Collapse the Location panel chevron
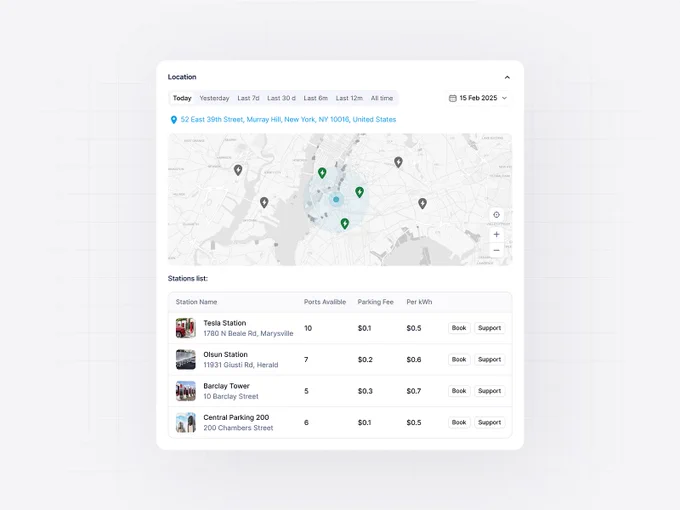 [x=507, y=77]
